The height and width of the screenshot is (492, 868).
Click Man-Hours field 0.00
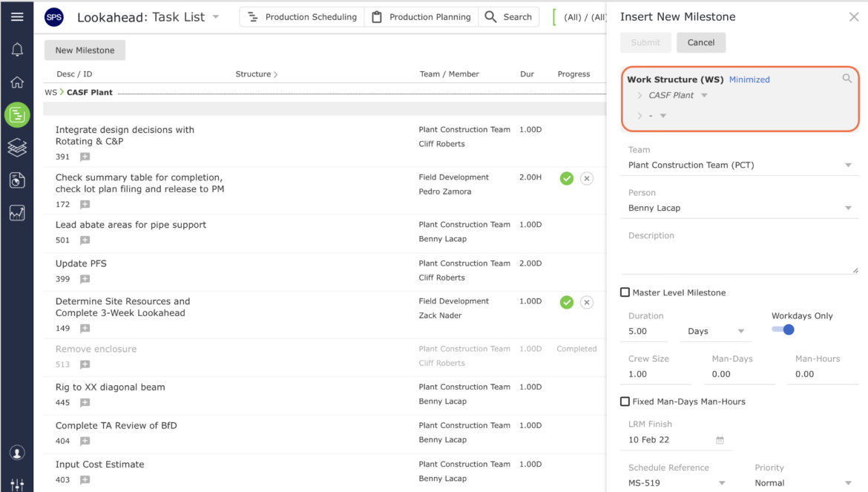click(823, 374)
